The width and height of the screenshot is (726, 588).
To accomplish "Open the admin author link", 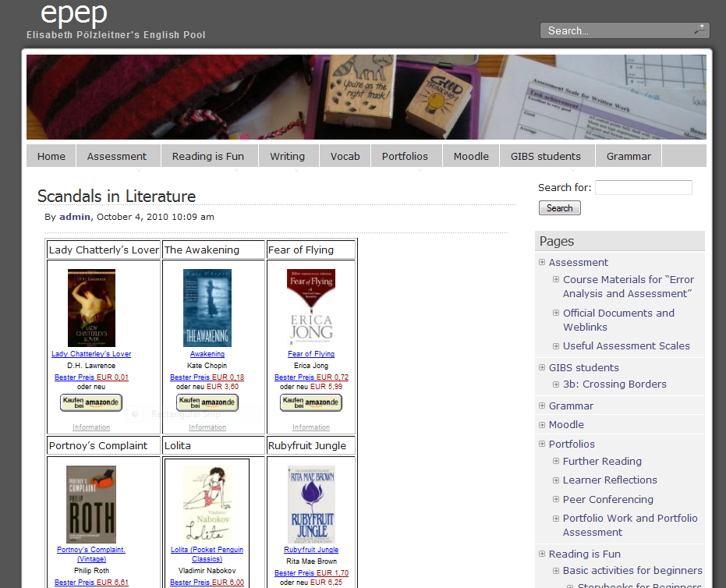I will click(x=76, y=217).
